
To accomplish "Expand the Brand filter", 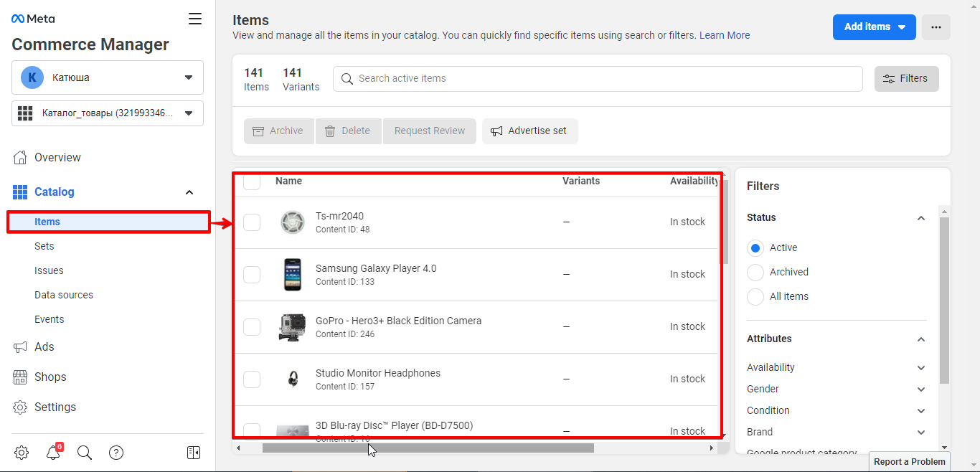I will click(921, 432).
